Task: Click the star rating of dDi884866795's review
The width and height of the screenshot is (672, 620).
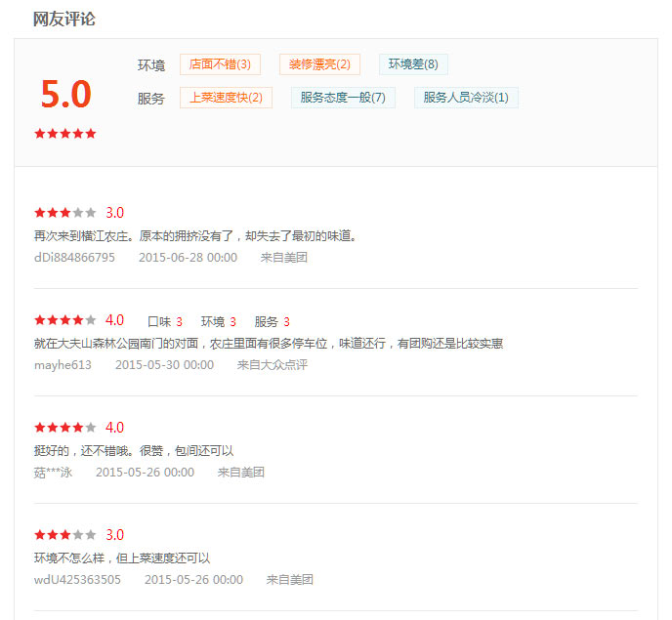Action: [x=65, y=213]
